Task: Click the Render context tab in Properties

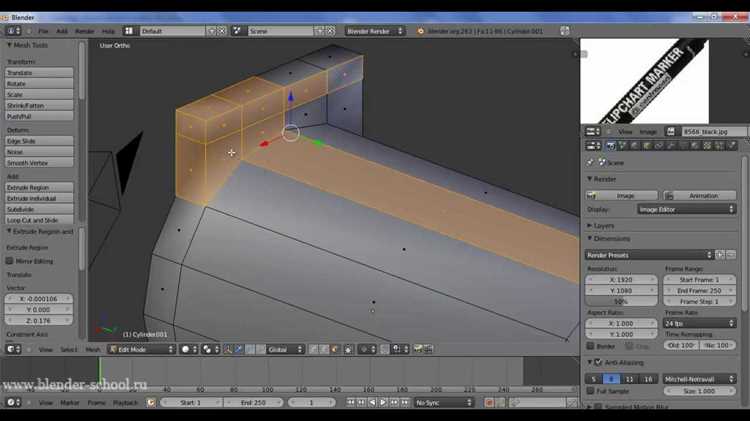Action: point(611,146)
